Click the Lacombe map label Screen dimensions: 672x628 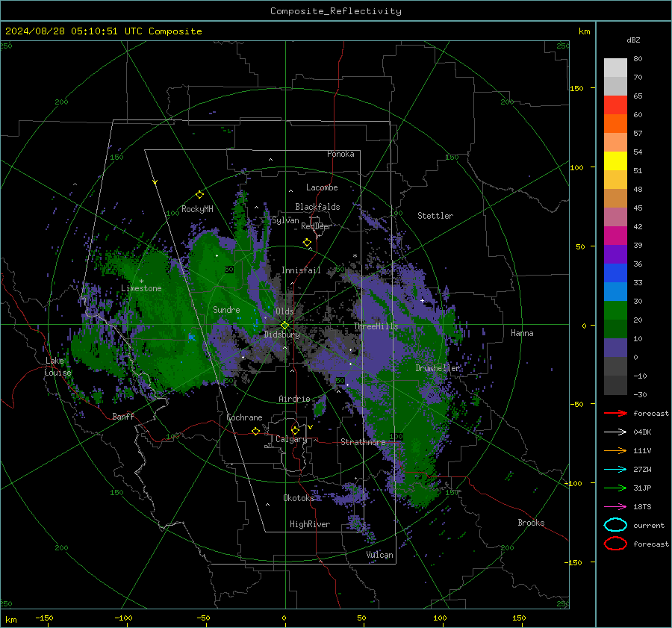click(322, 187)
